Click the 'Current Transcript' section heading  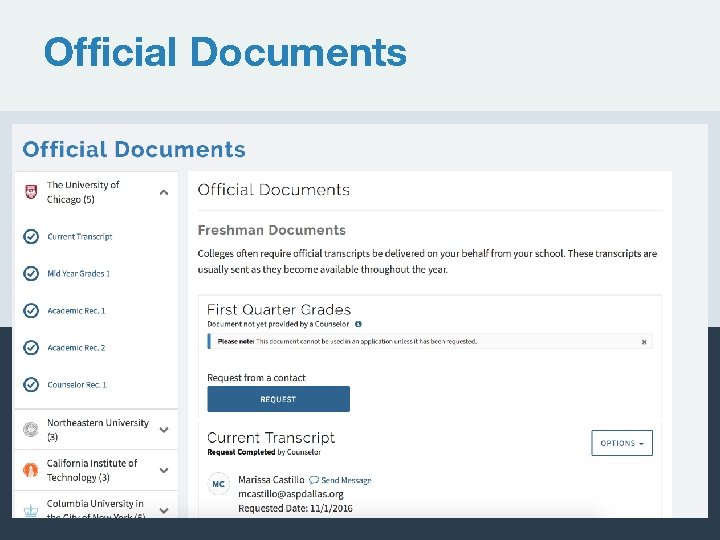(x=271, y=438)
